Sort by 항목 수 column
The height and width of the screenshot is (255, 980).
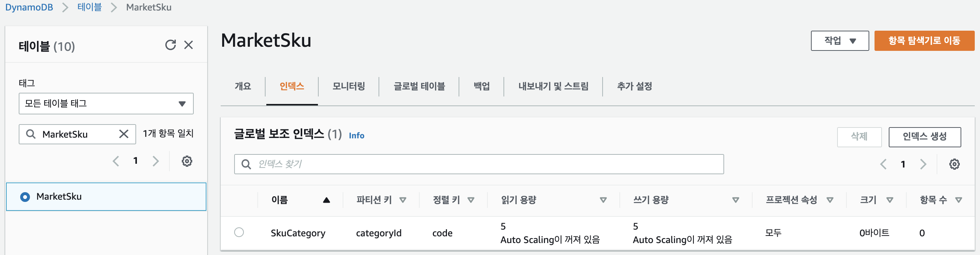[x=959, y=200]
